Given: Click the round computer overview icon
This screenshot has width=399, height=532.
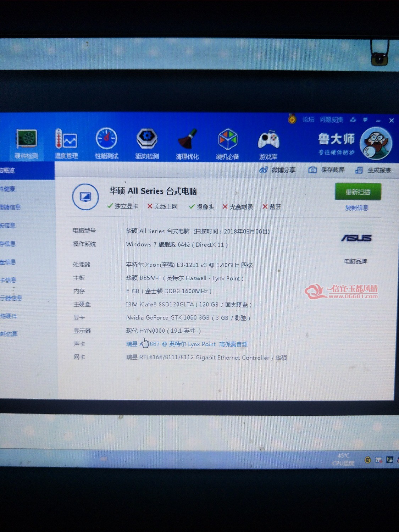Looking at the screenshot, I should pyautogui.click(x=85, y=196).
